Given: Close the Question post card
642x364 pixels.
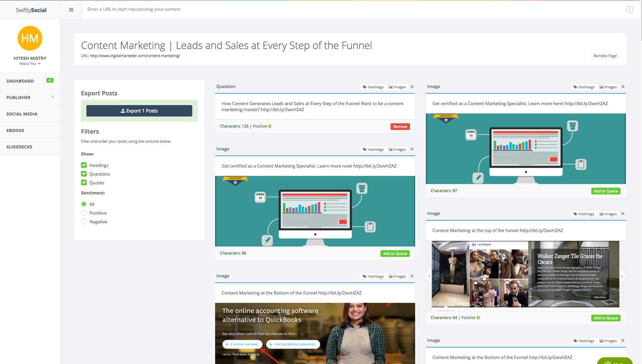Looking at the screenshot, I should tap(412, 87).
